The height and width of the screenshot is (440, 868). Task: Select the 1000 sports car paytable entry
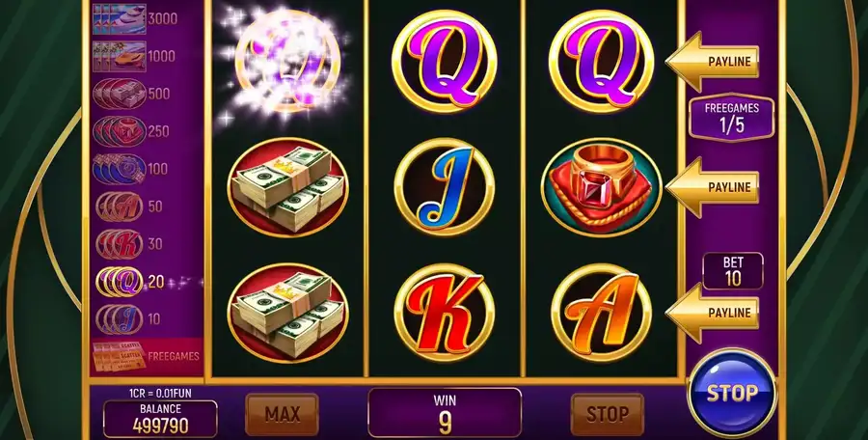pyautogui.click(x=134, y=56)
